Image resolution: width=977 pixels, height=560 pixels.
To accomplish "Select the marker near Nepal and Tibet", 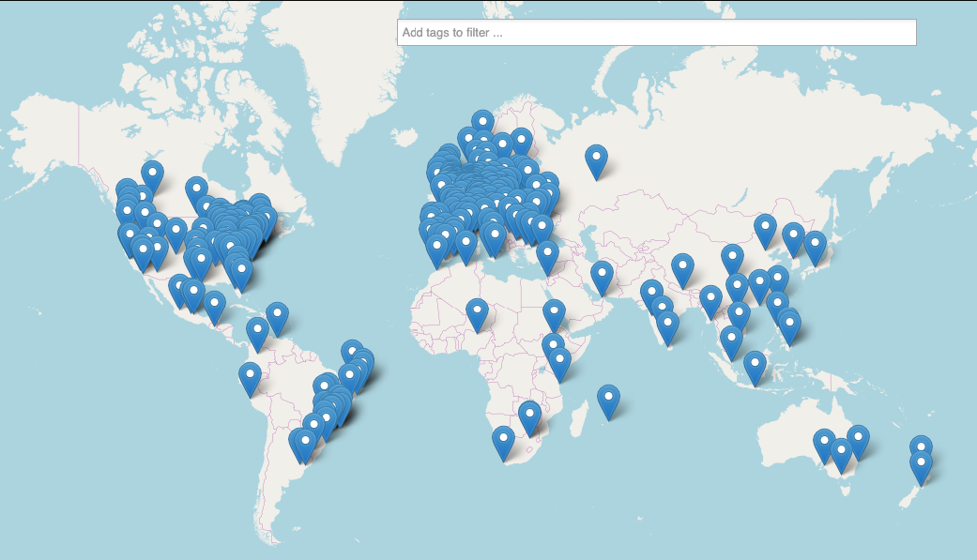I will tap(683, 270).
